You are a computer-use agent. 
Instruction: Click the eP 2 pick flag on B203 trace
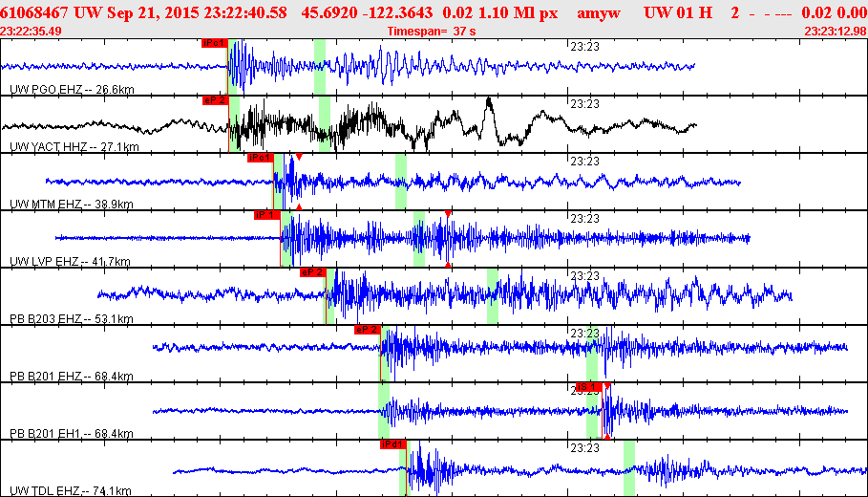pyautogui.click(x=313, y=272)
